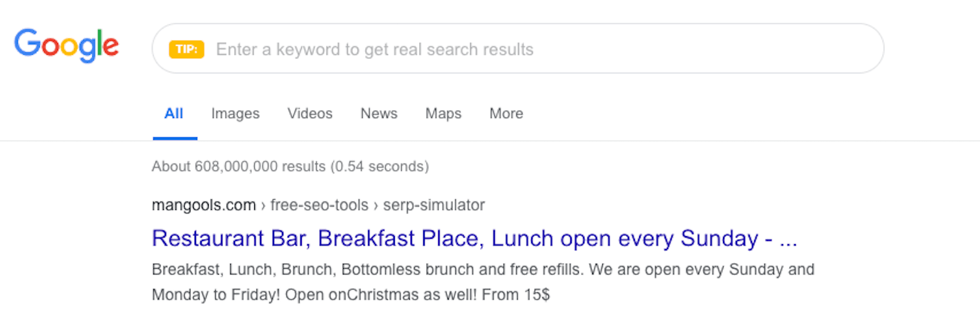980x330 pixels.
Task: Switch to the Maps tab
Action: 443,114
